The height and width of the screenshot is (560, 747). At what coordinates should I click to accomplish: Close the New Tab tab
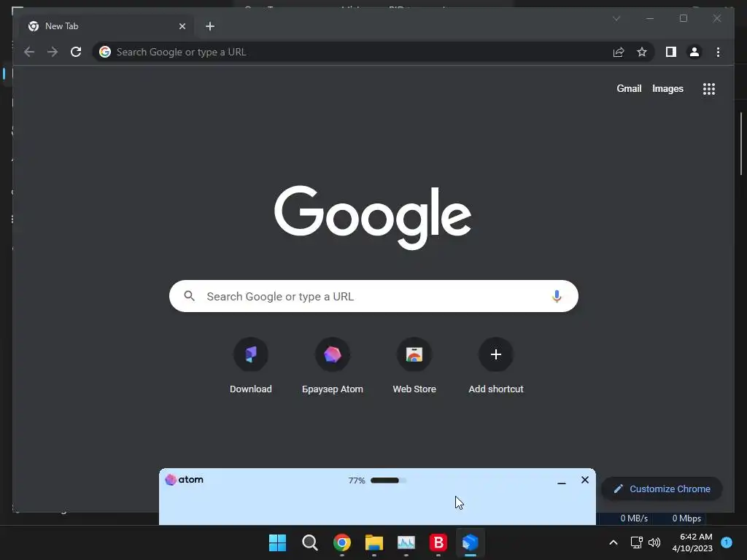click(x=182, y=26)
